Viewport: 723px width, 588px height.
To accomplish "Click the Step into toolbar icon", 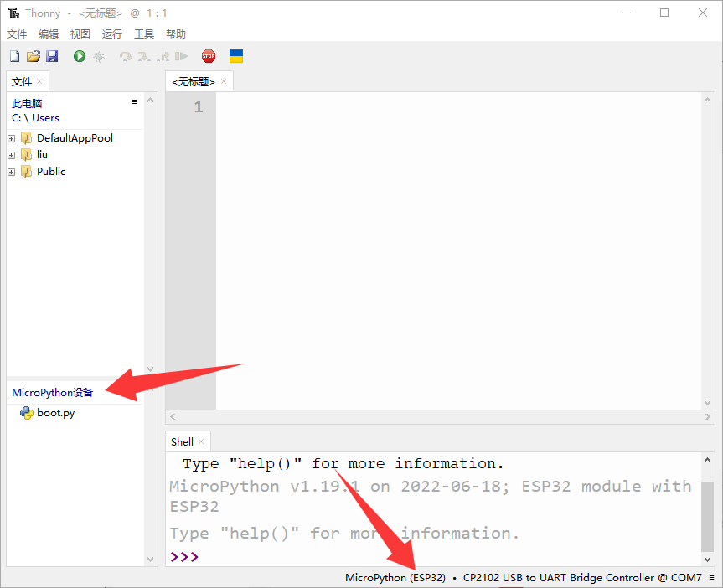I will tap(144, 56).
